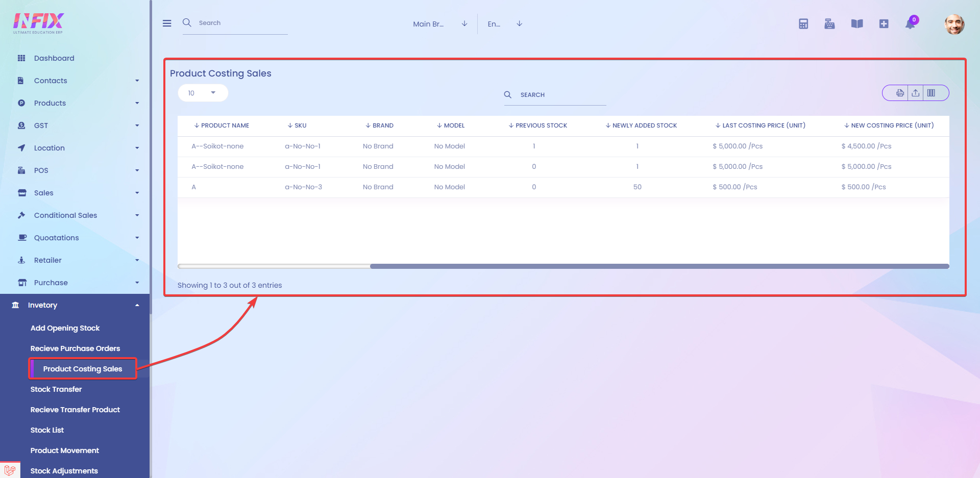Screen dimensions: 980x478
Task: Click the Conditional Sales gavel icon
Action: coord(21,215)
